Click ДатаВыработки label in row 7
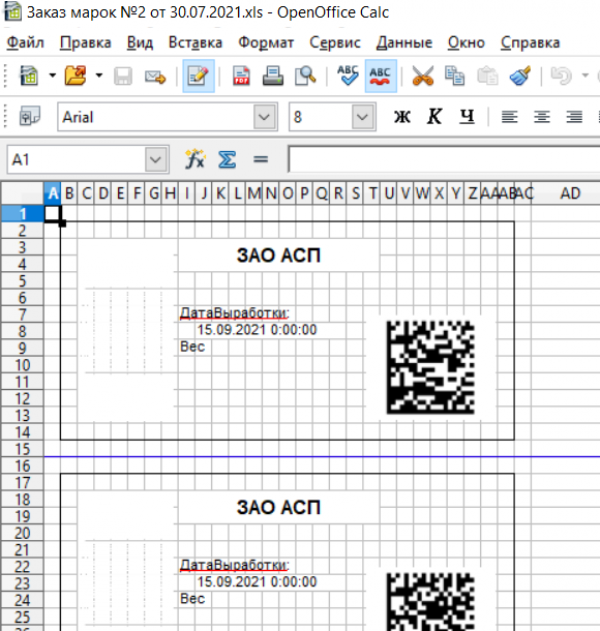 (234, 313)
